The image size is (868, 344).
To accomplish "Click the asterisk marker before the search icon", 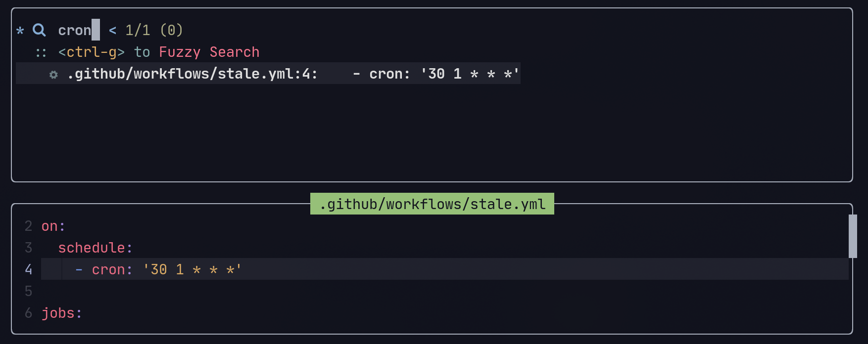I will click(x=20, y=31).
